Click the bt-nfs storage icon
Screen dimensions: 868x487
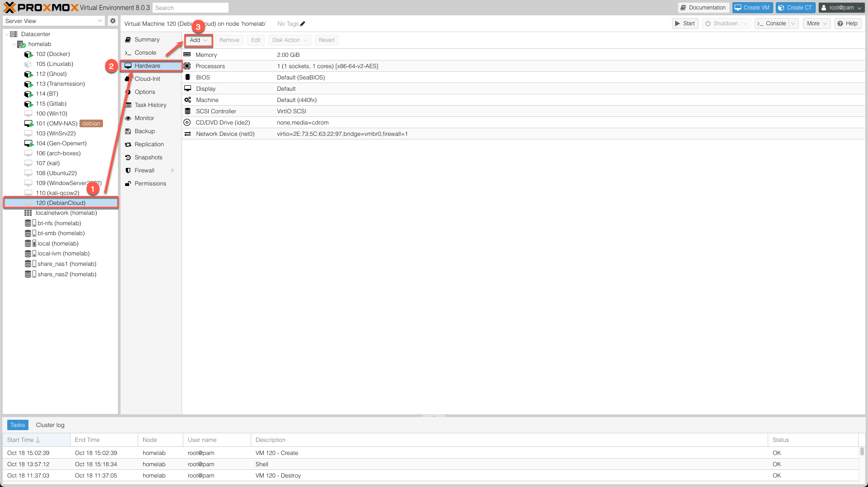[30, 223]
